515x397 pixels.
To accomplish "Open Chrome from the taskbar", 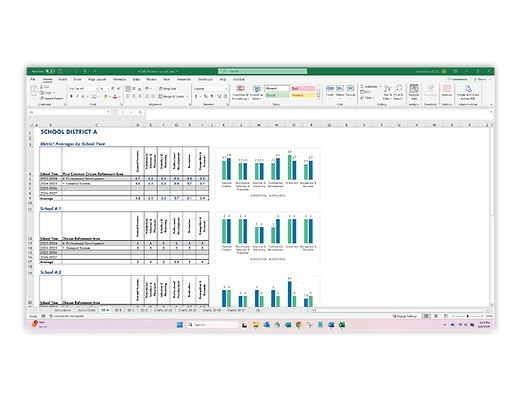I will coord(299,325).
